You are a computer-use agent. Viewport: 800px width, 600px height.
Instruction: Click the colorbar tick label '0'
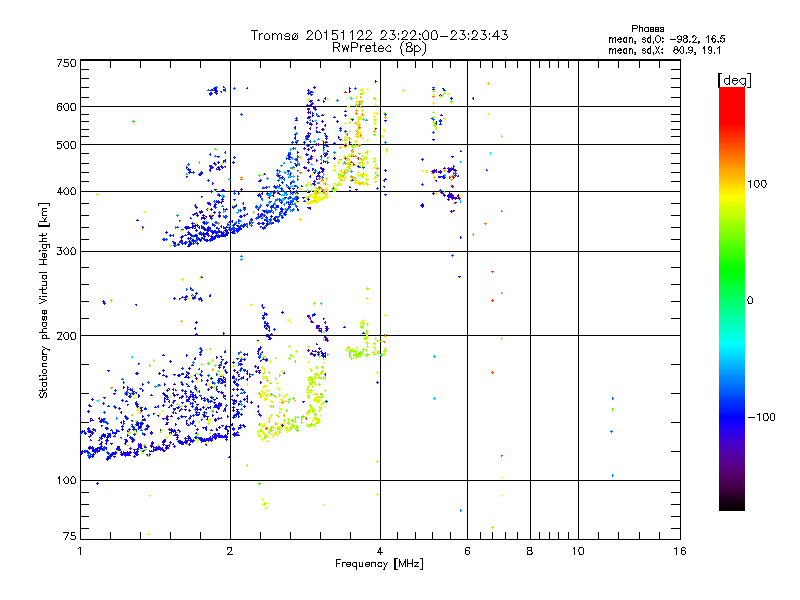tap(750, 301)
